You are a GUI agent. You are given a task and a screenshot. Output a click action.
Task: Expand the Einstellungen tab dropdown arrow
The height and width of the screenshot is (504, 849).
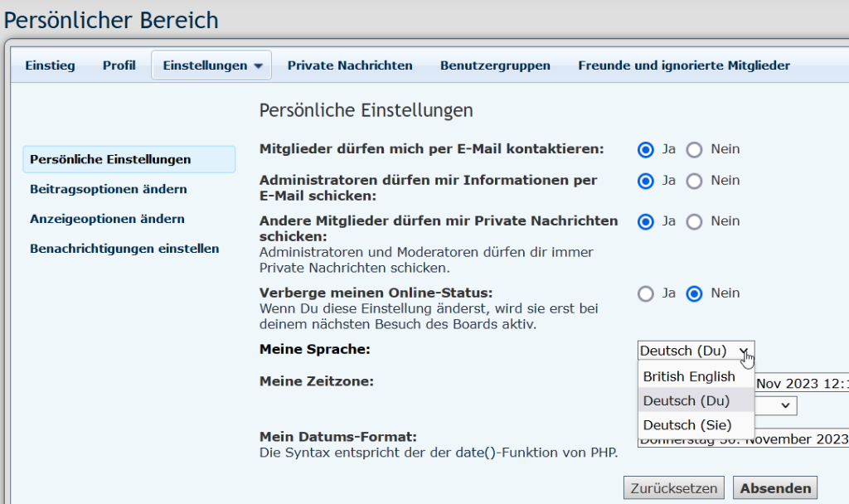[x=258, y=65]
